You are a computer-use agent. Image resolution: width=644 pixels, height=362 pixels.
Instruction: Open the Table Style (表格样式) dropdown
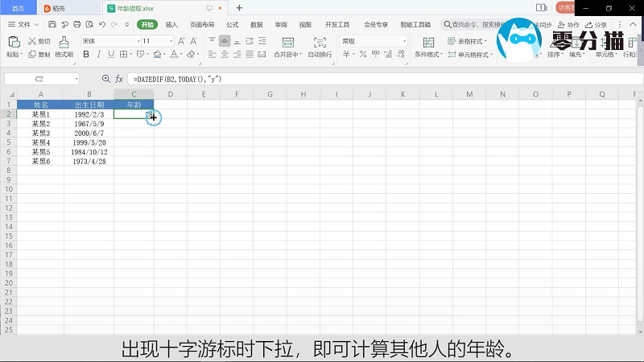point(467,41)
